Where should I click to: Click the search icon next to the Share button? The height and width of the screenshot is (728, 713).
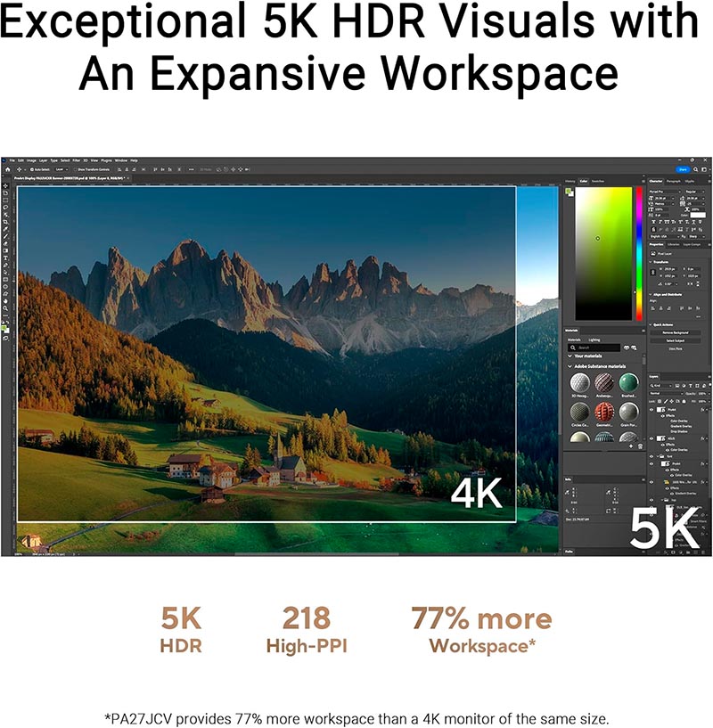pyautogui.click(x=697, y=169)
